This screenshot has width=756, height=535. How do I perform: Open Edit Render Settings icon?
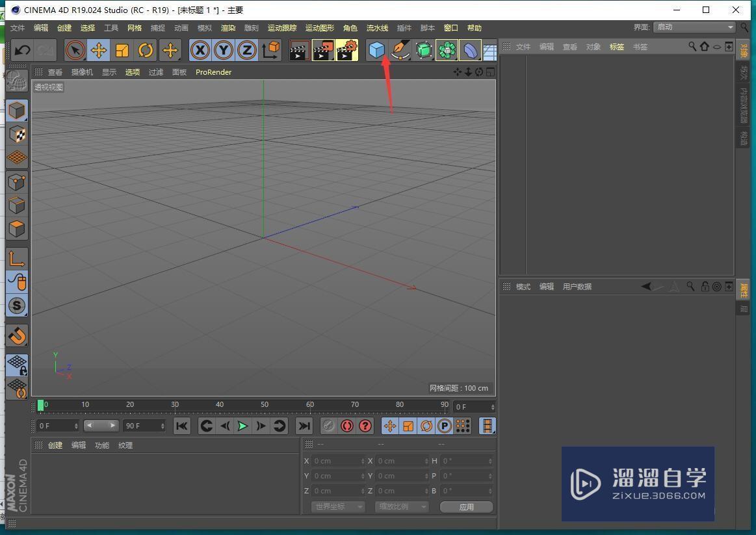(347, 50)
